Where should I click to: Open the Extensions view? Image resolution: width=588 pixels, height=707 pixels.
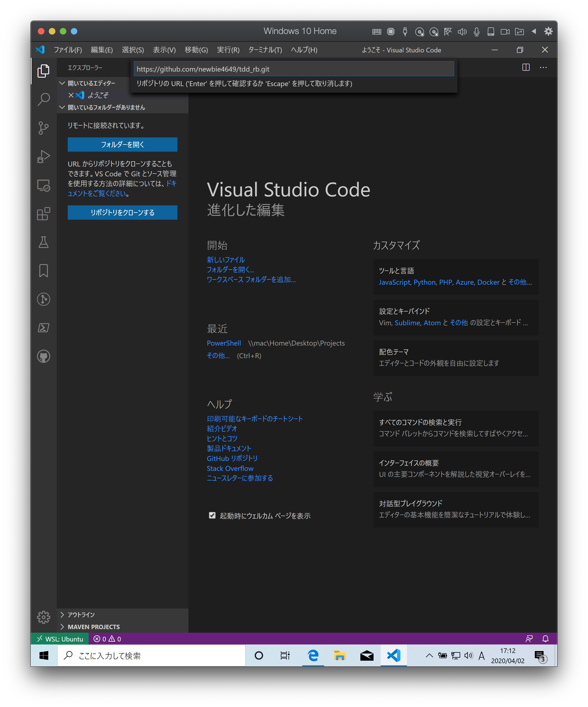[43, 214]
